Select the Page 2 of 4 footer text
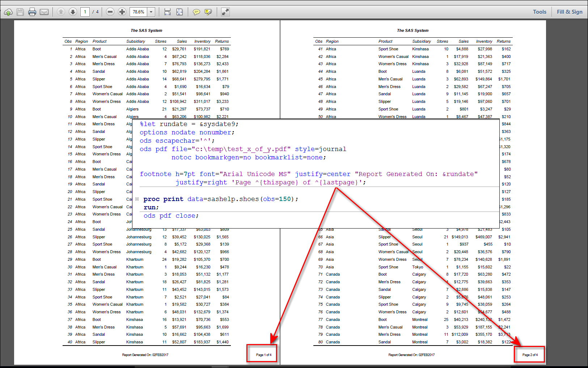588x368 pixels. point(529,355)
